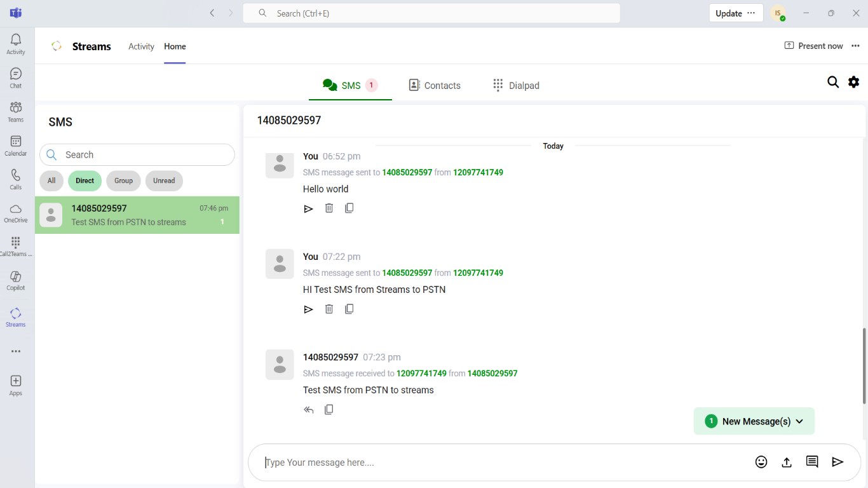Filter SMS list by All
This screenshot has height=488, width=868.
coord(51,180)
